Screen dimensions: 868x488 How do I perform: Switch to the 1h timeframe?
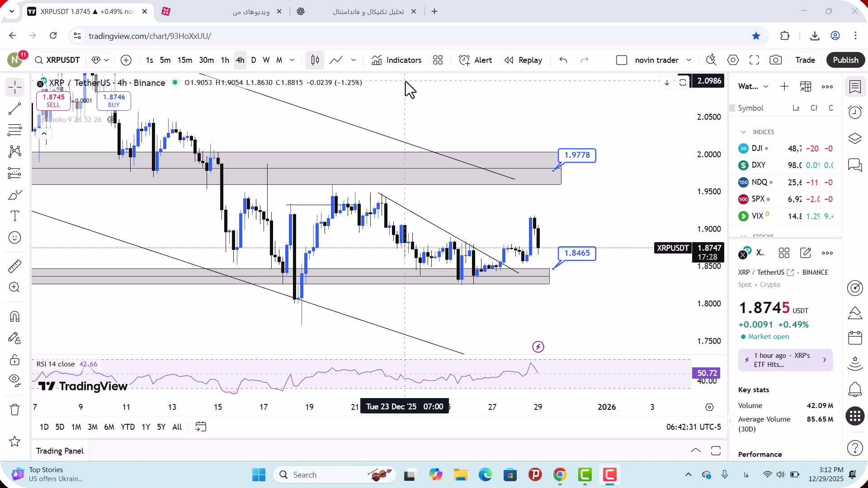[225, 60]
